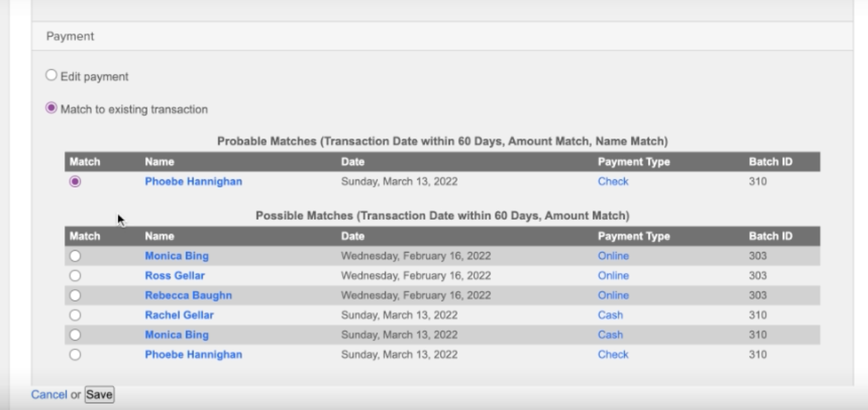Pick the radio for Monica Bing's March 13 transaction
Screen dimensions: 868x410
tap(75, 335)
